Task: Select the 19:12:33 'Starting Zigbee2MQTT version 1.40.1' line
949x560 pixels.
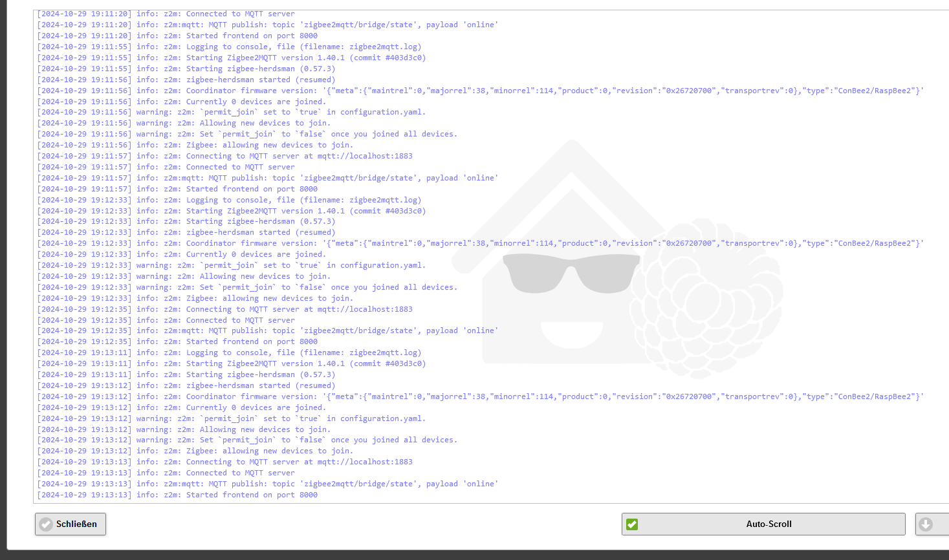Action: [232, 211]
